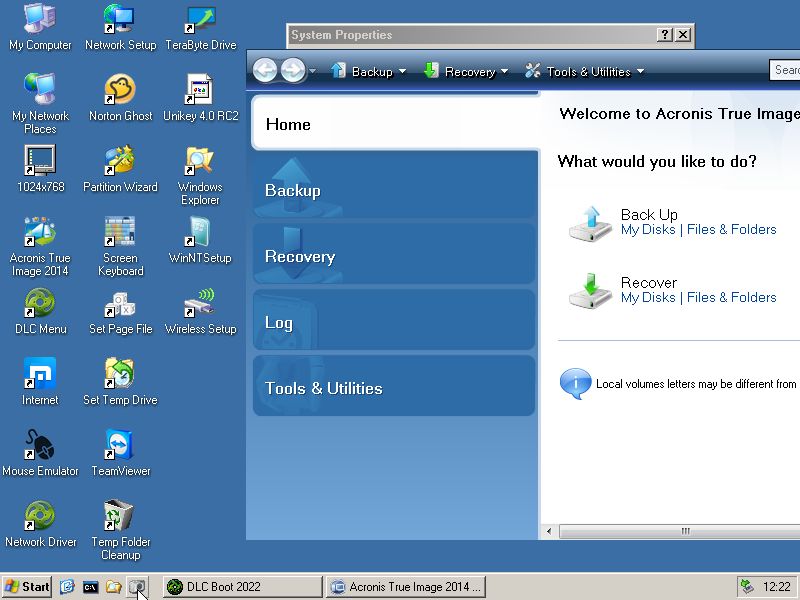
Task: Click the Search field in Acronis toolbar
Action: [785, 70]
